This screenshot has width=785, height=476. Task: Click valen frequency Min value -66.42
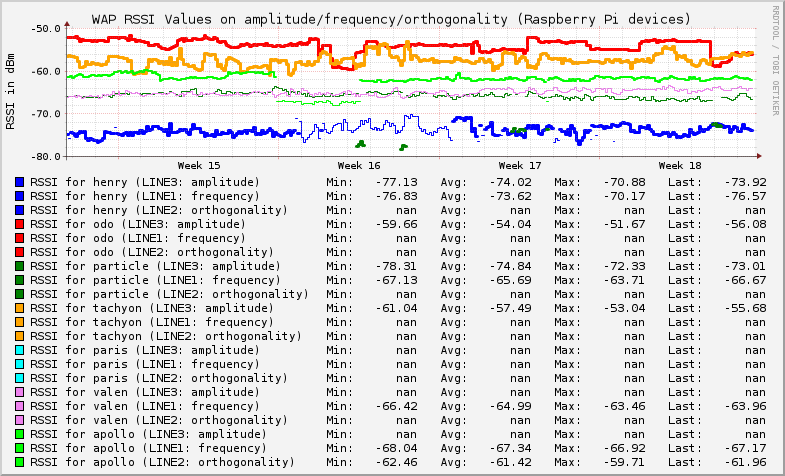[x=397, y=406]
